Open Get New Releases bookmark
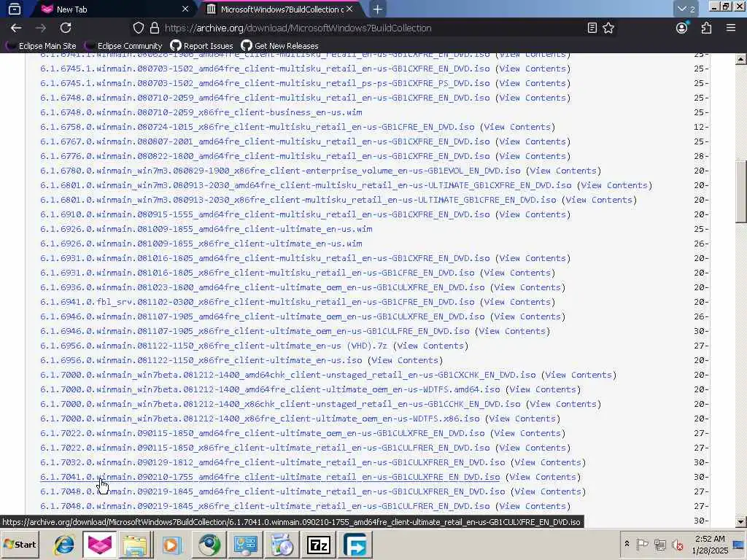747x560 pixels. point(279,46)
